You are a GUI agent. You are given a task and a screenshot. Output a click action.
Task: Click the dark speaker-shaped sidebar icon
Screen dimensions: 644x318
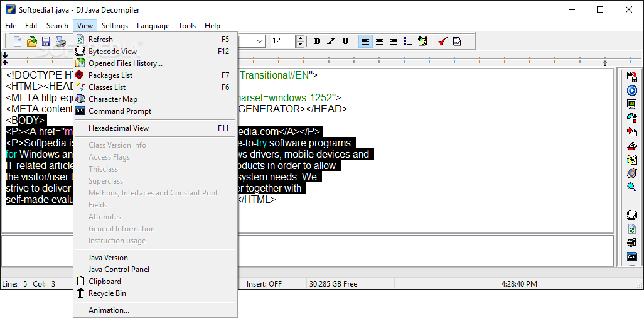631,243
